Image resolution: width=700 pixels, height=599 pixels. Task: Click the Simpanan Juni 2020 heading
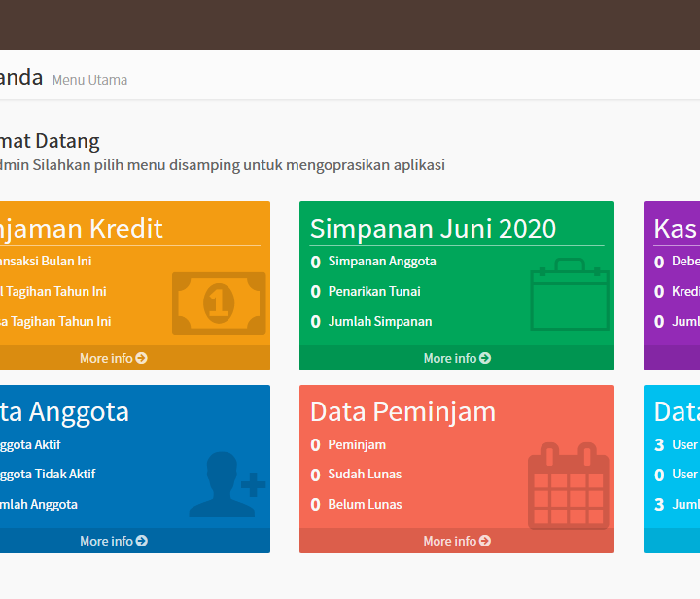click(x=433, y=229)
